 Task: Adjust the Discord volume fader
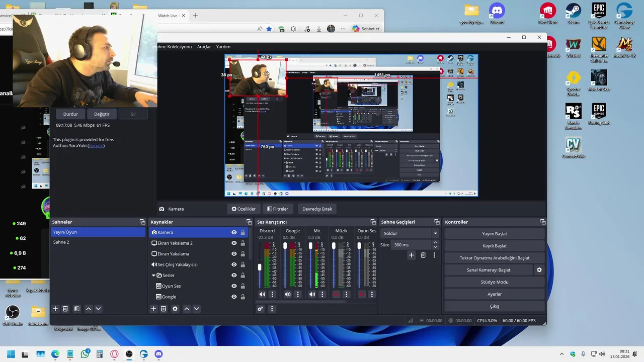point(260,267)
